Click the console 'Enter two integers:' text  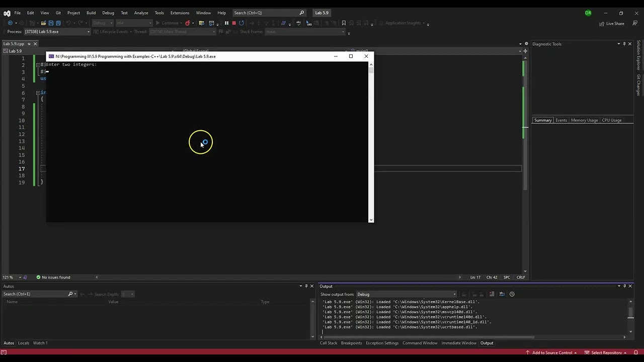tap(71, 65)
